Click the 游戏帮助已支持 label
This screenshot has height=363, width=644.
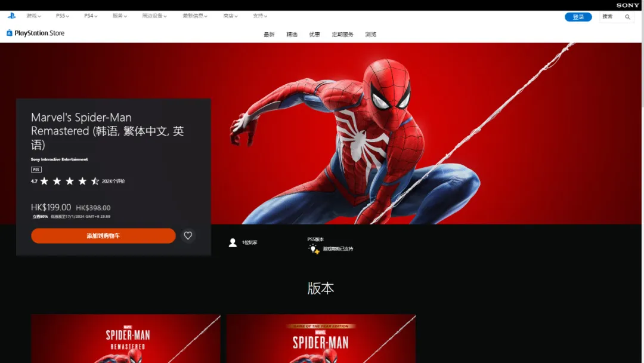click(338, 249)
